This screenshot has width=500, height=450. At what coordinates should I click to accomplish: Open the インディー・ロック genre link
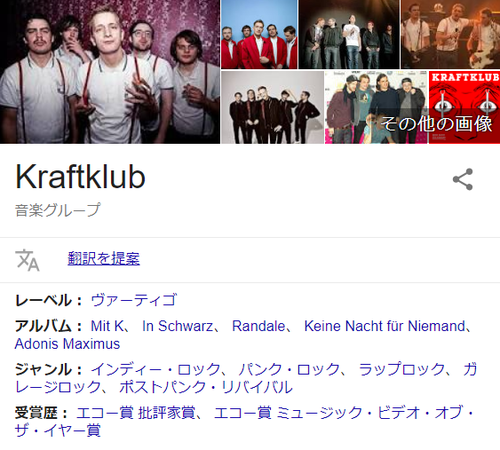point(156,369)
